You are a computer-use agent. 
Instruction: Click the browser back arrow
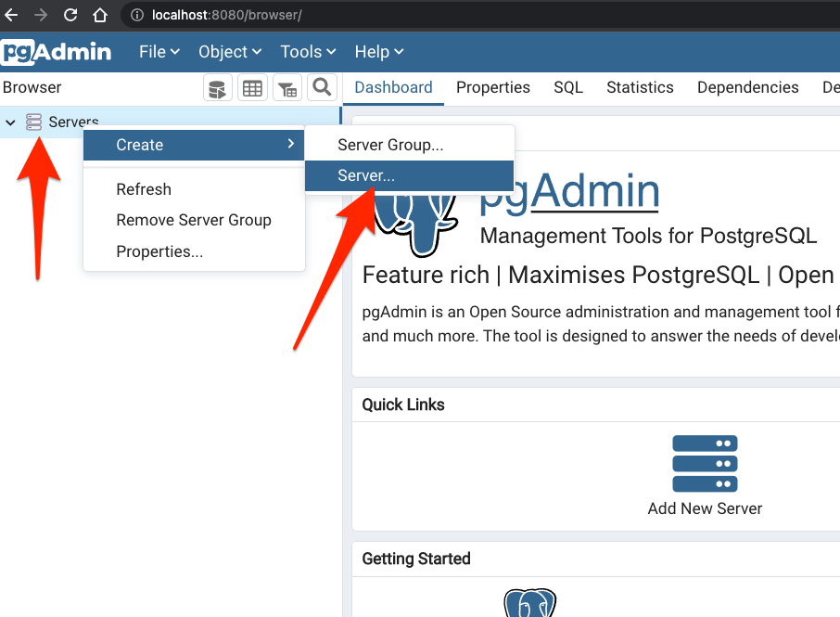click(x=11, y=15)
